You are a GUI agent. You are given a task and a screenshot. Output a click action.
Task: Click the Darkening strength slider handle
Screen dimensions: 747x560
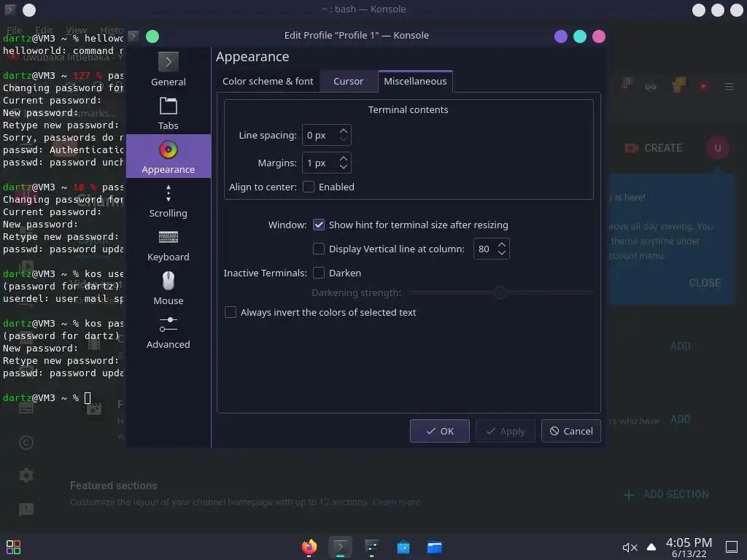tap(500, 292)
